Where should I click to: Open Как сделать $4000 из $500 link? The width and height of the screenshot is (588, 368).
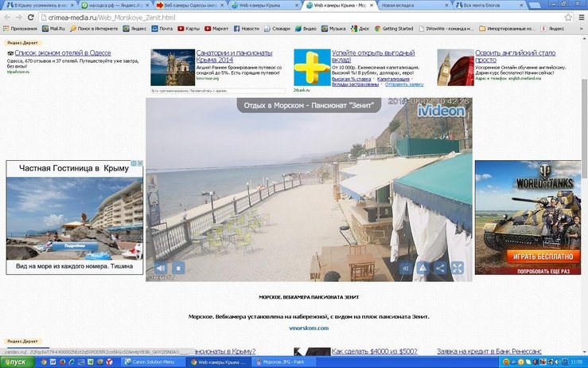tap(374, 351)
